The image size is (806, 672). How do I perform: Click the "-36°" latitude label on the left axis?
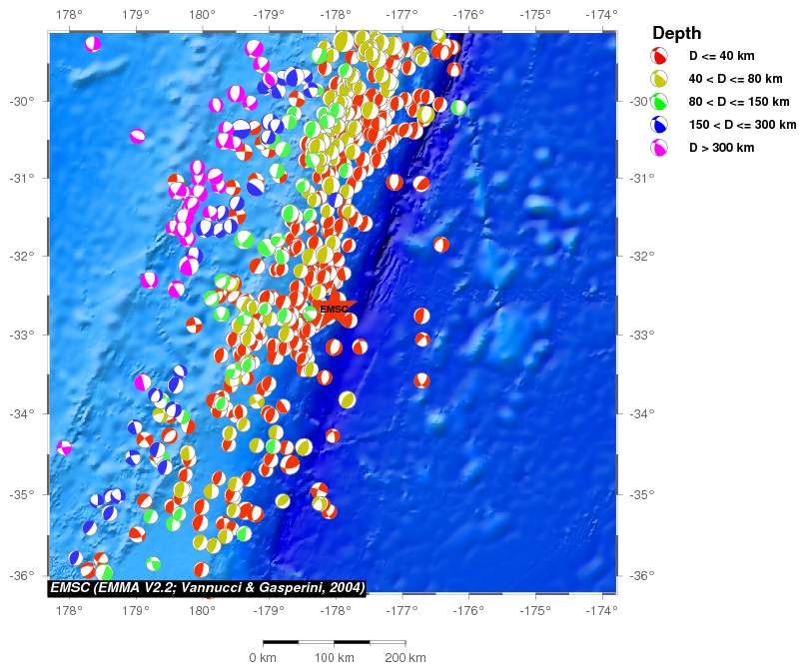(22, 575)
